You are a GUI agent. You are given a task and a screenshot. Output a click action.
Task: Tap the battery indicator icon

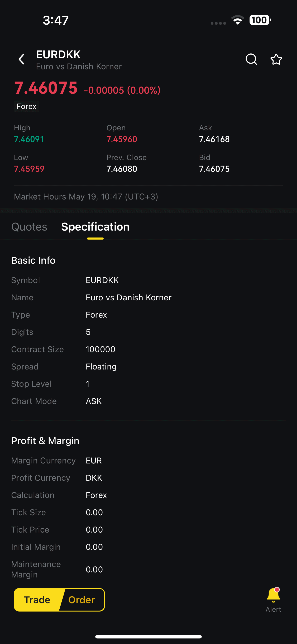pyautogui.click(x=260, y=20)
